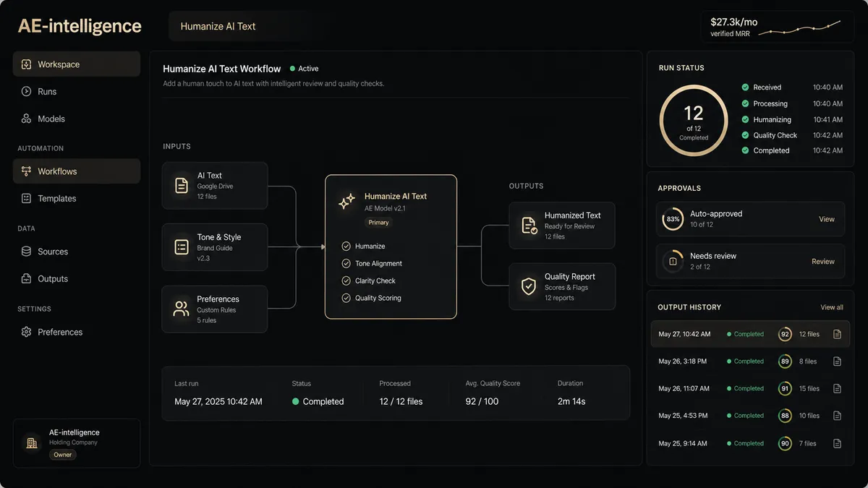
Task: Select the Tone & Style list icon
Action: (182, 247)
